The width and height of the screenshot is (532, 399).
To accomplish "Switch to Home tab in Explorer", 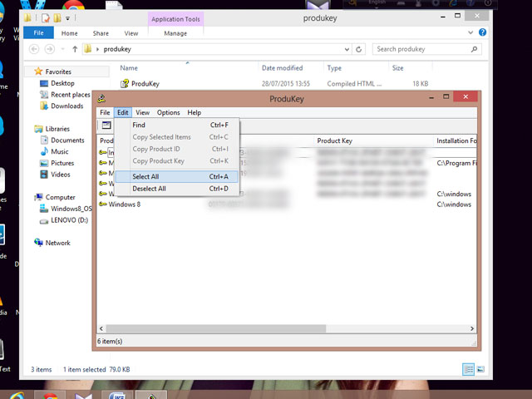I will (x=69, y=33).
